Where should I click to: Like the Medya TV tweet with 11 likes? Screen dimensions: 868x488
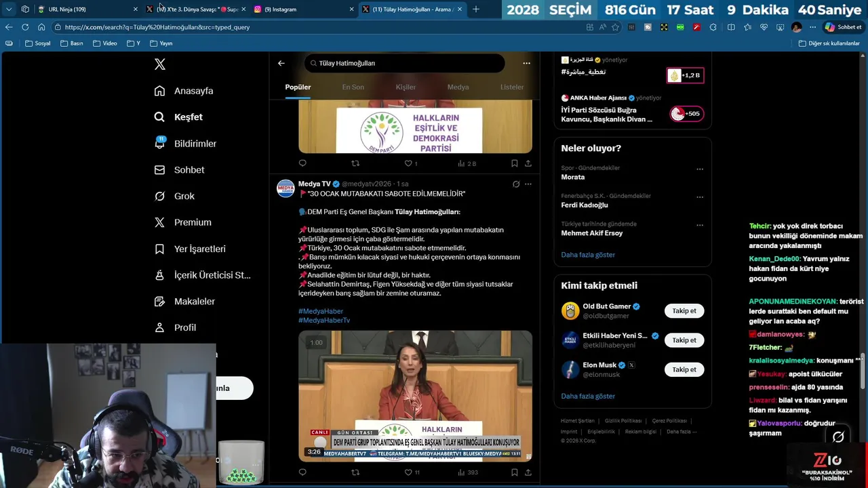412,472
